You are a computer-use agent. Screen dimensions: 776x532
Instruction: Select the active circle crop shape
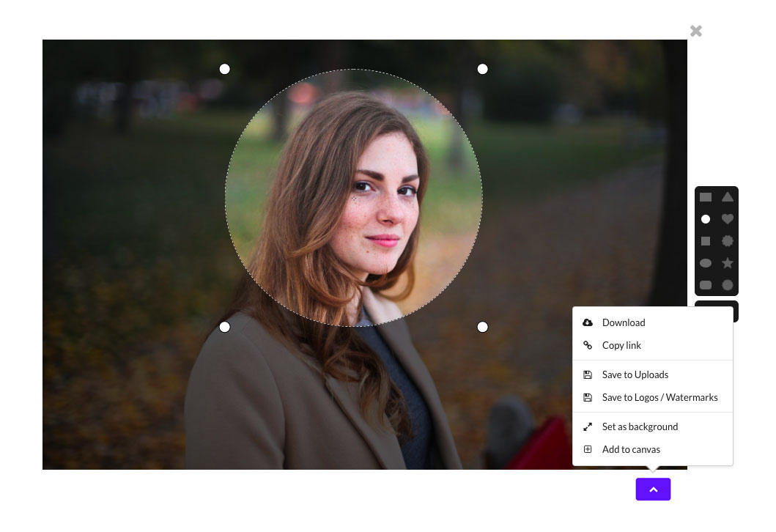coord(706,219)
